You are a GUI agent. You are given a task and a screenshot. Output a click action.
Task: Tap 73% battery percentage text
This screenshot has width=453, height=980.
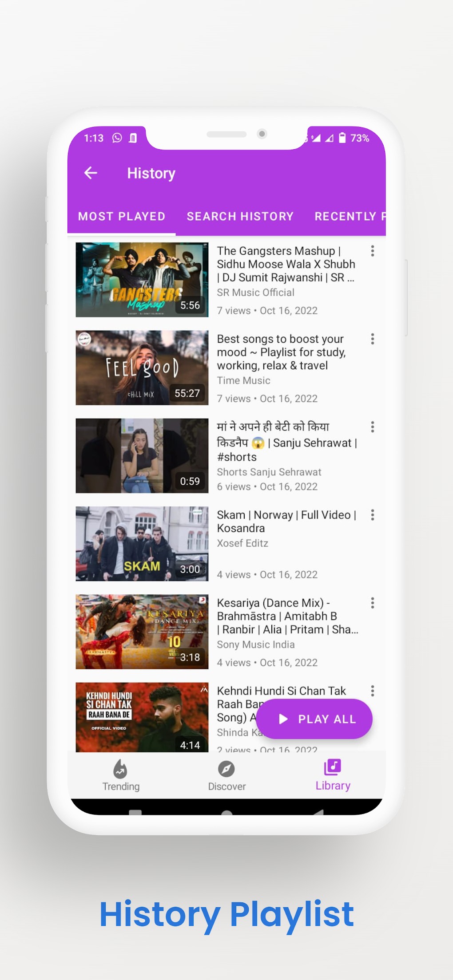click(360, 138)
